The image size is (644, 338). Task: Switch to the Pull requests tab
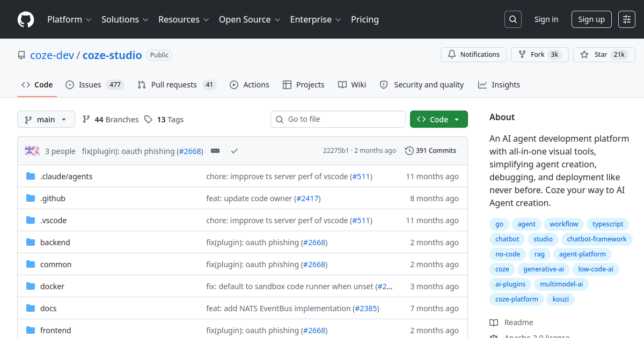[177, 85]
